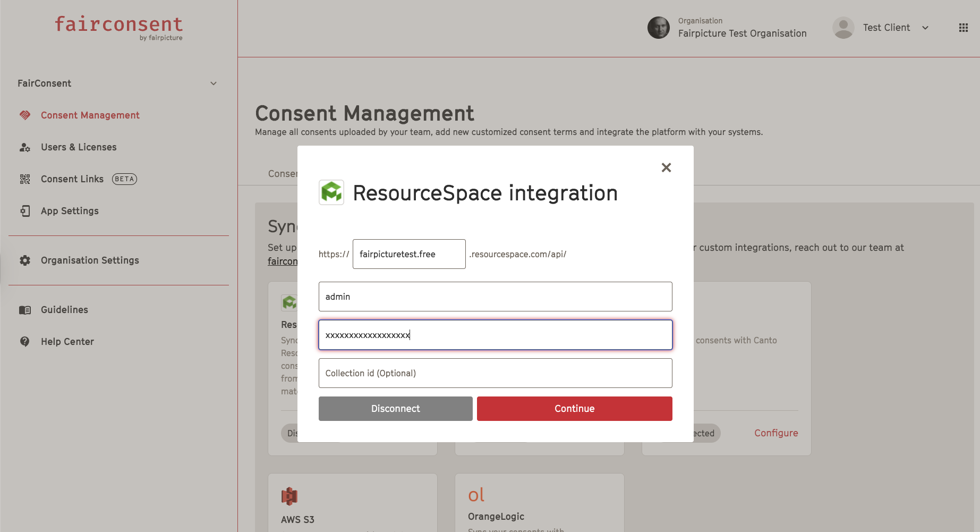This screenshot has width=980, height=532.
Task: Click the Collection id (Optional) field
Action: (496, 373)
